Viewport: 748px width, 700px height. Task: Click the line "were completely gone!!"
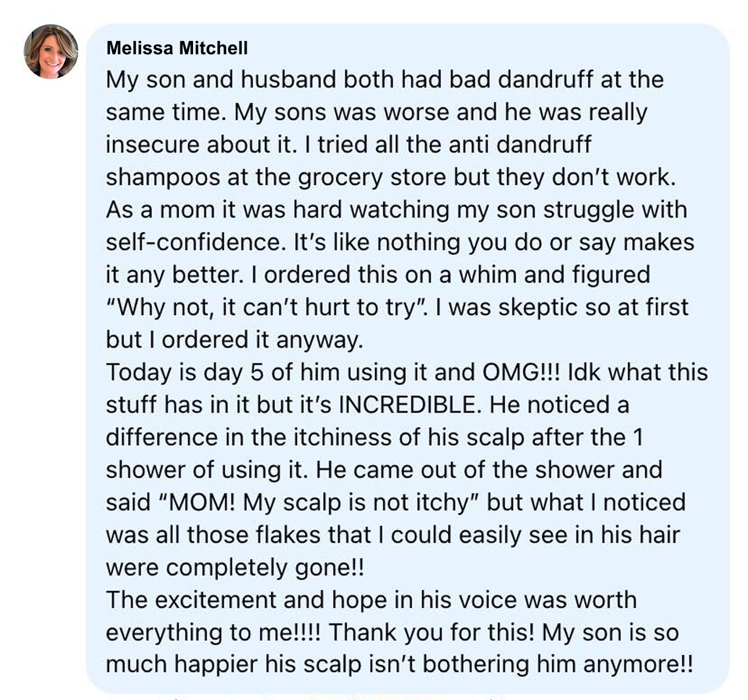pos(235,568)
